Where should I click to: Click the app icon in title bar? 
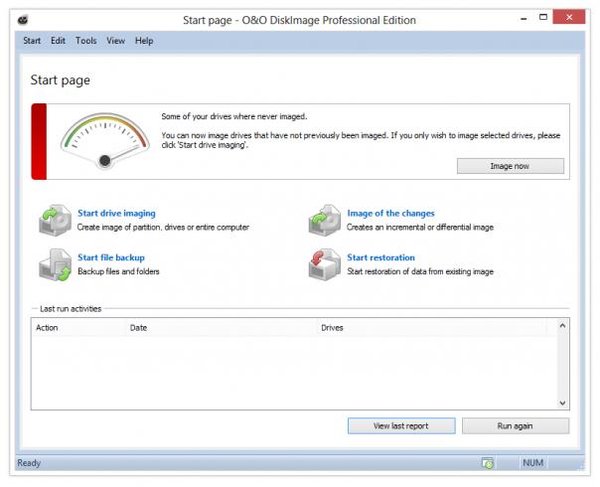click(24, 20)
